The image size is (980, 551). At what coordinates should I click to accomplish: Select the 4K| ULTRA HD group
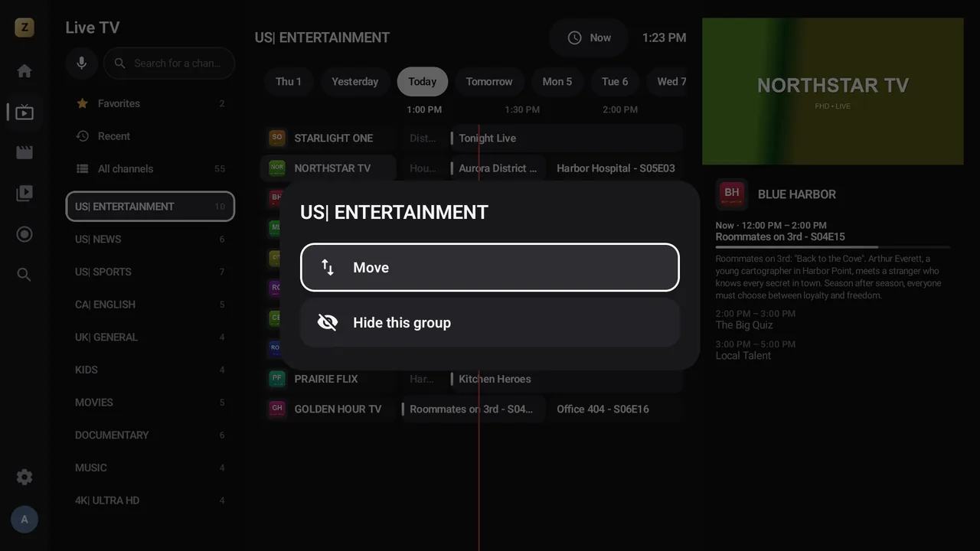150,500
